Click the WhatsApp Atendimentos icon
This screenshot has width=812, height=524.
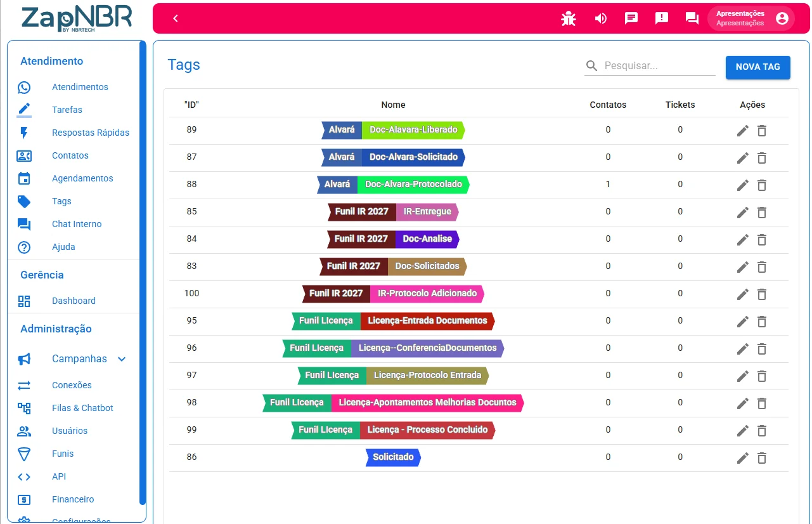tap(24, 88)
